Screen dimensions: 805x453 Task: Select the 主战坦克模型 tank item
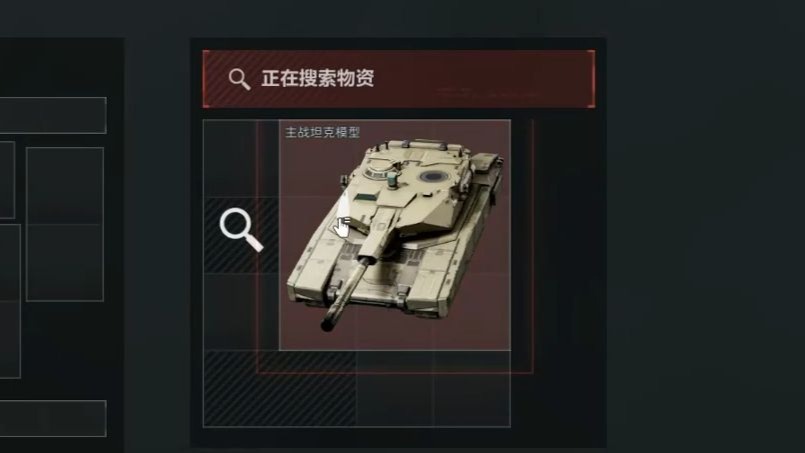395,235
